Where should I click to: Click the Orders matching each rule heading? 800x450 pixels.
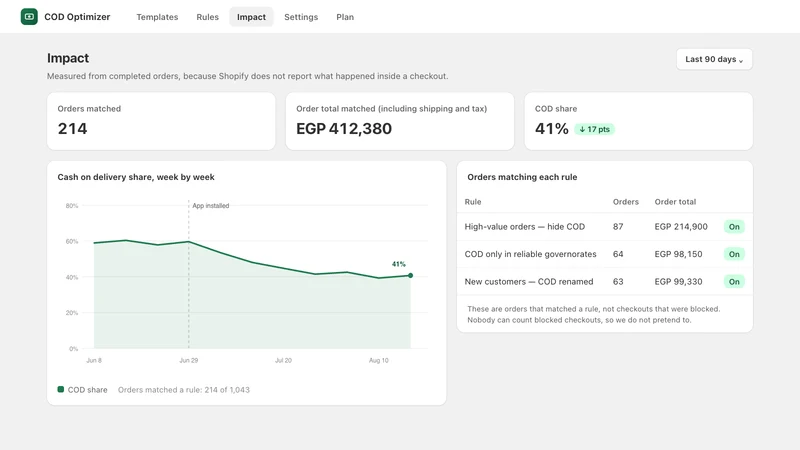click(x=522, y=177)
